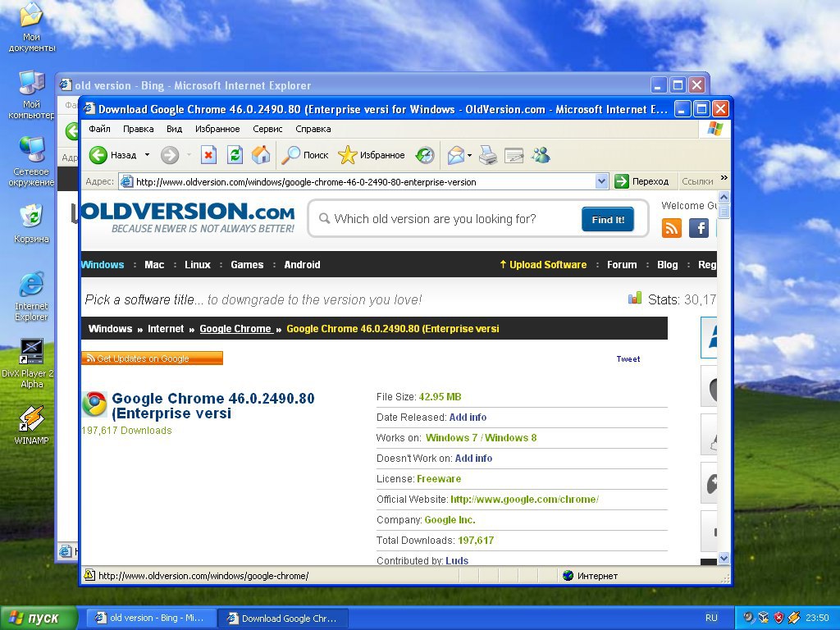Stop page loading with red X icon

[208, 155]
